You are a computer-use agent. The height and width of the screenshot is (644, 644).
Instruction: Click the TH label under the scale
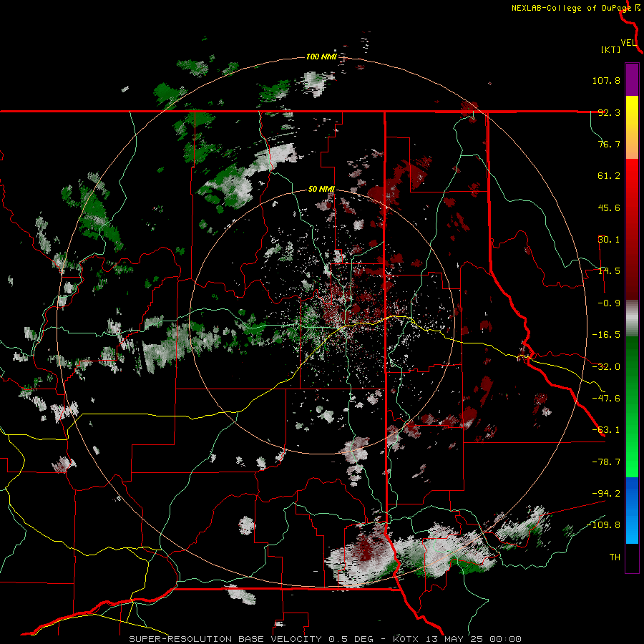615,557
